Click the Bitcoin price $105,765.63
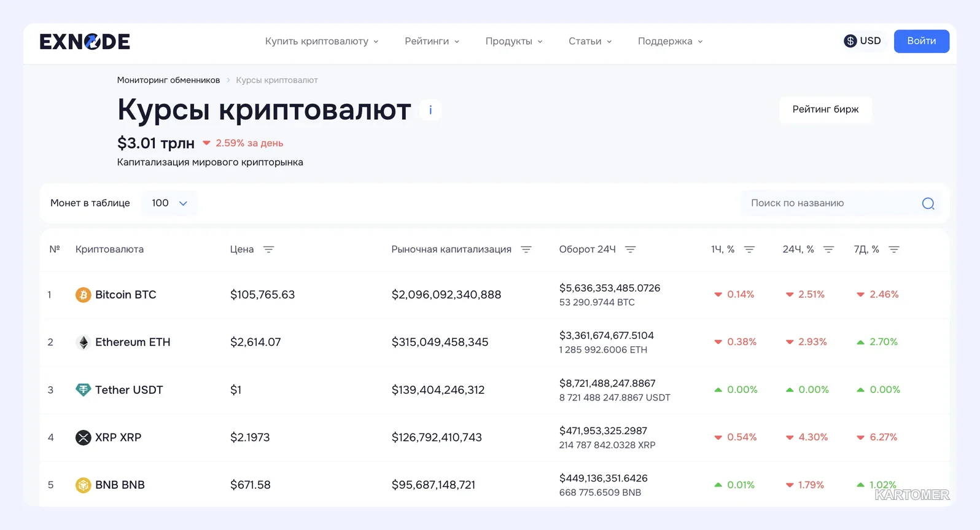This screenshot has height=530, width=980. pos(262,295)
